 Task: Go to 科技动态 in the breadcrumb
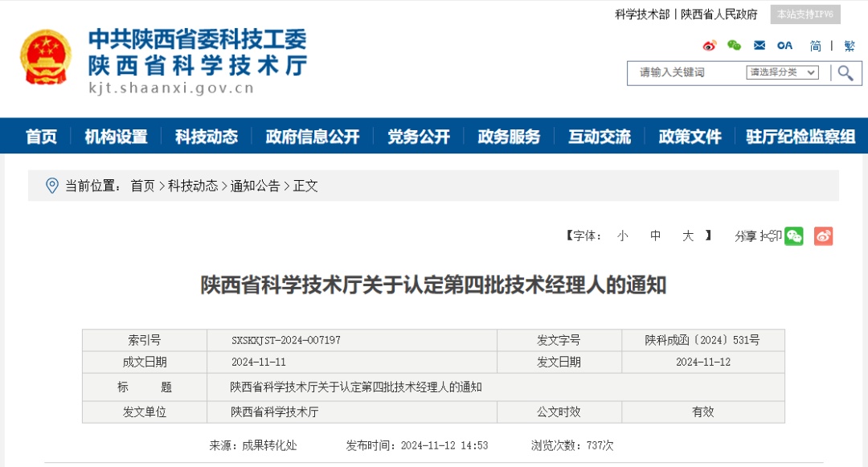(193, 186)
